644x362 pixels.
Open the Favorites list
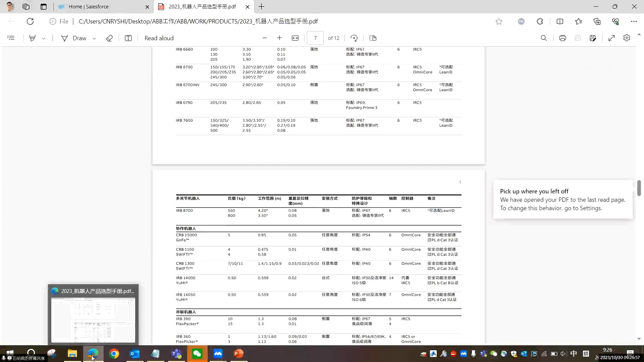tap(579, 21)
